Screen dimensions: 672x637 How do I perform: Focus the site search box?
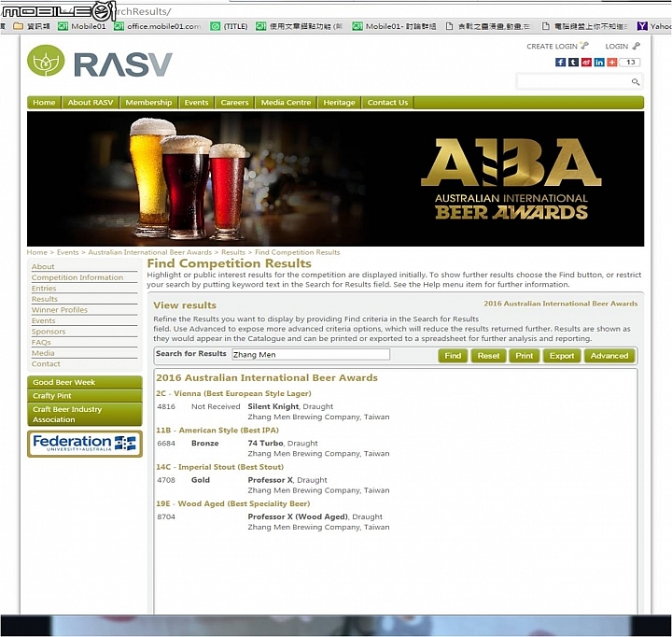573,81
